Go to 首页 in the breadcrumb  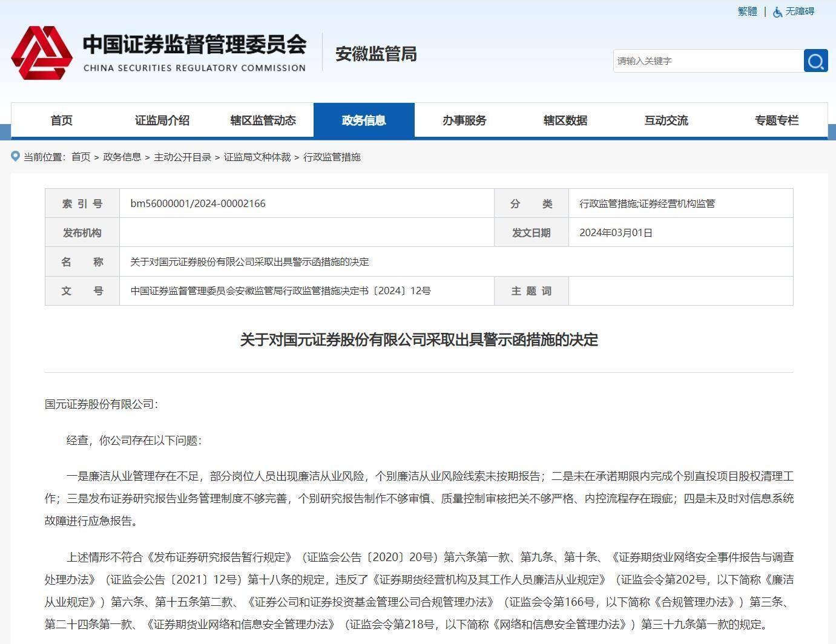pos(81,157)
